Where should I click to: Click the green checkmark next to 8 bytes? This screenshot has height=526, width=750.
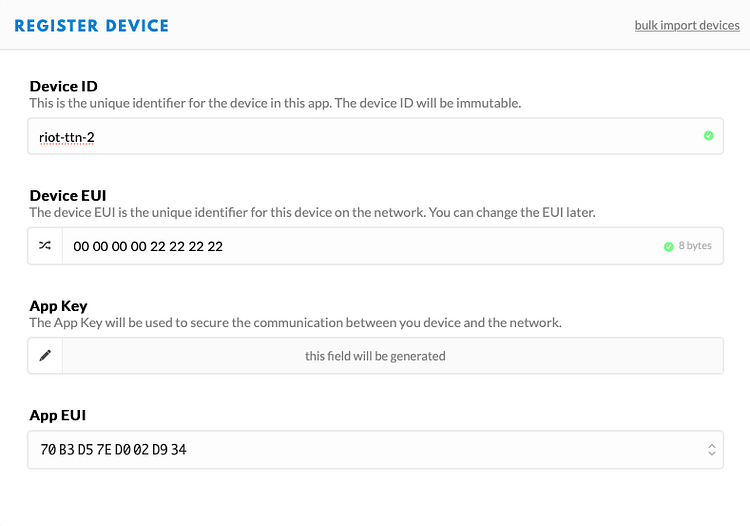pyautogui.click(x=669, y=246)
